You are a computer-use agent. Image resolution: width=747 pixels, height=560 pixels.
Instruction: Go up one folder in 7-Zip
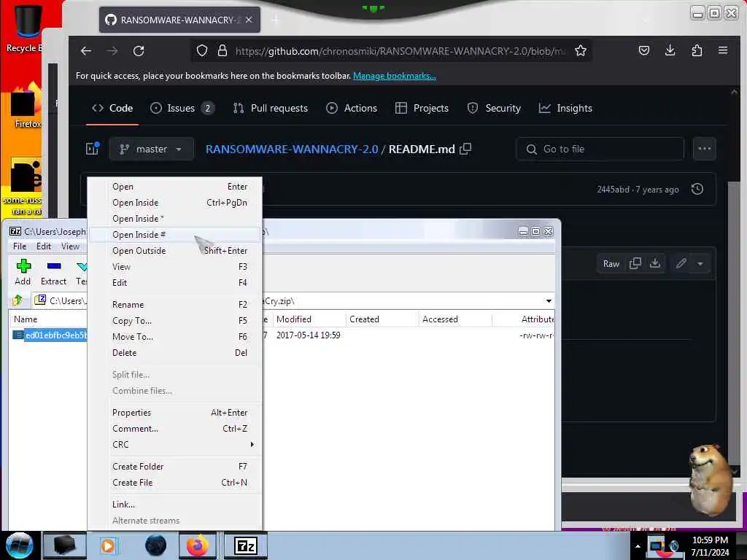pyautogui.click(x=18, y=300)
